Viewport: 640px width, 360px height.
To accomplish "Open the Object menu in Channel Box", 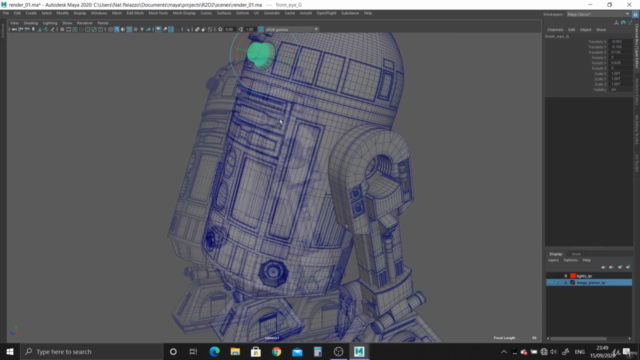I will [585, 30].
